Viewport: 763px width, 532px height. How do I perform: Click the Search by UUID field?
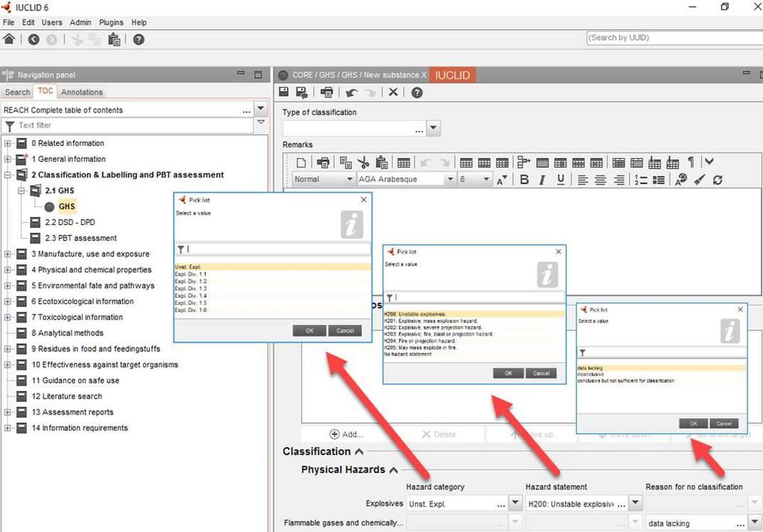tap(674, 38)
